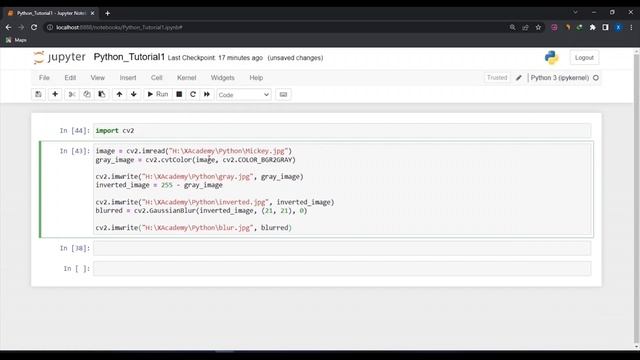Click the GaussianBlur code line

pyautogui.click(x=201, y=211)
